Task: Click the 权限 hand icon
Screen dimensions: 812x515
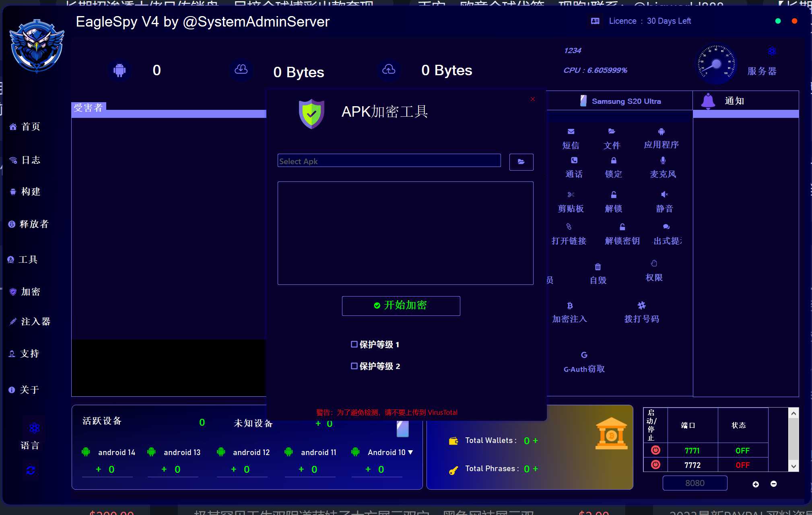Action: pyautogui.click(x=654, y=263)
